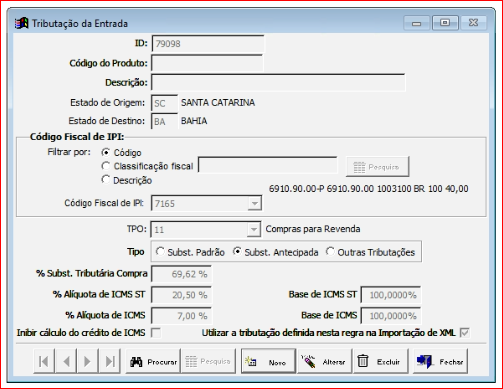Click the Base de ICMS field

[390, 316]
